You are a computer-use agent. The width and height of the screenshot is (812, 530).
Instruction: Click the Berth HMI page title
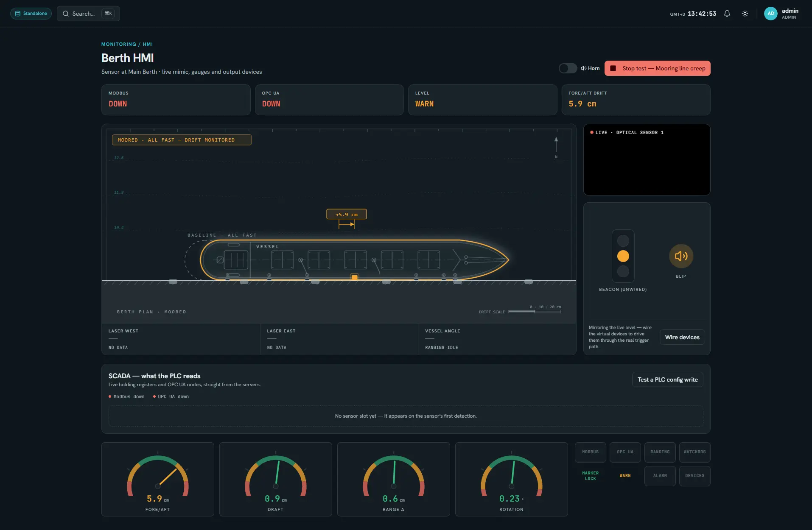coord(127,58)
